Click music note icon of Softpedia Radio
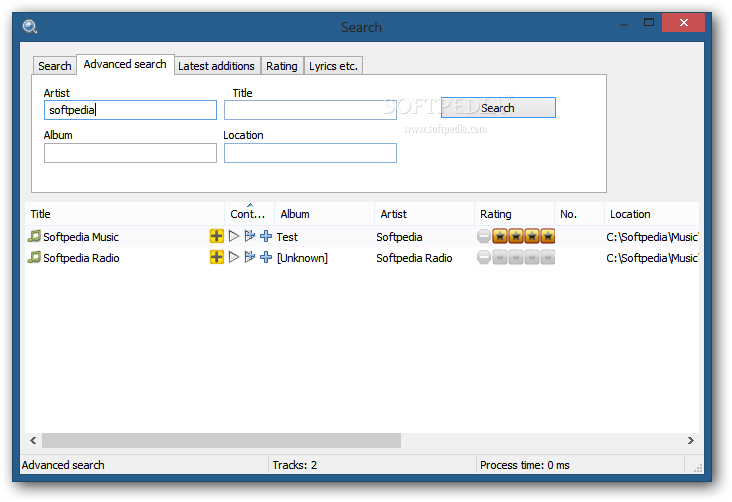The height and width of the screenshot is (502, 732). click(34, 257)
